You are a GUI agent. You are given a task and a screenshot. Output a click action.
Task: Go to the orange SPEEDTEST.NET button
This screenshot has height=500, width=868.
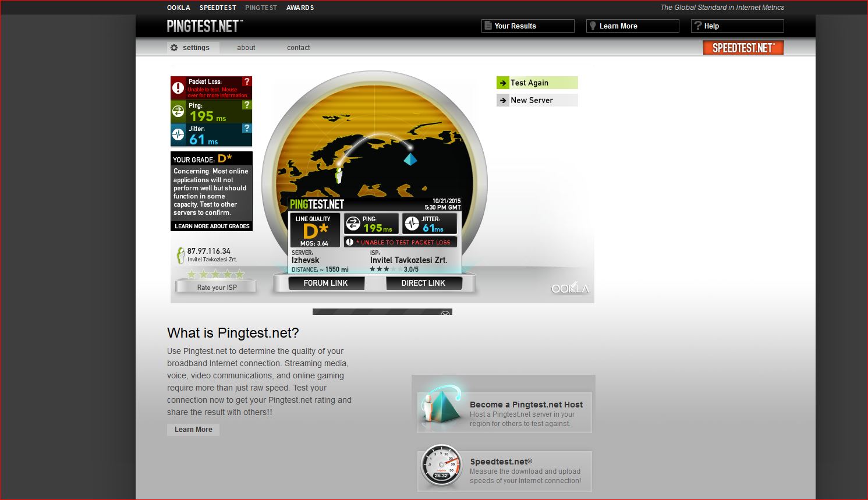click(x=743, y=48)
